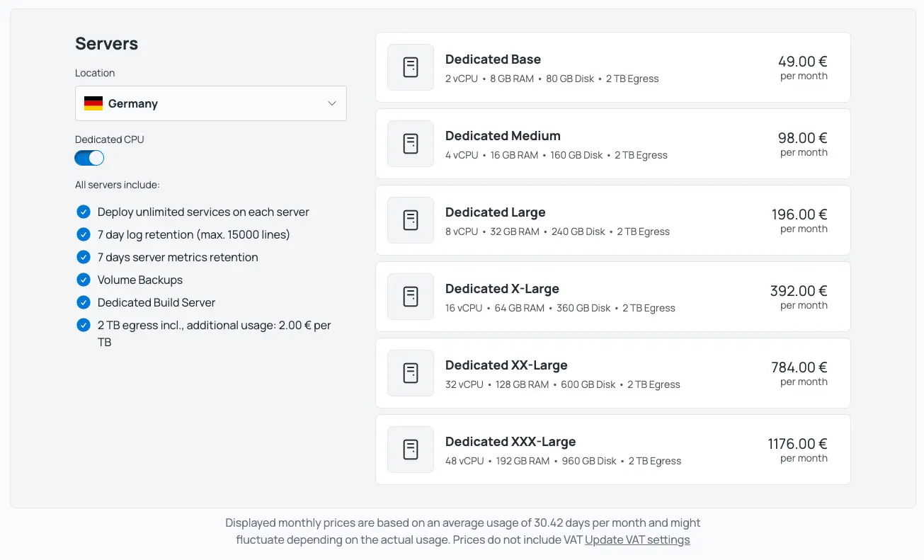The width and height of the screenshot is (924, 560).
Task: Click the Dedicated X-Large server icon
Action: [x=410, y=296]
